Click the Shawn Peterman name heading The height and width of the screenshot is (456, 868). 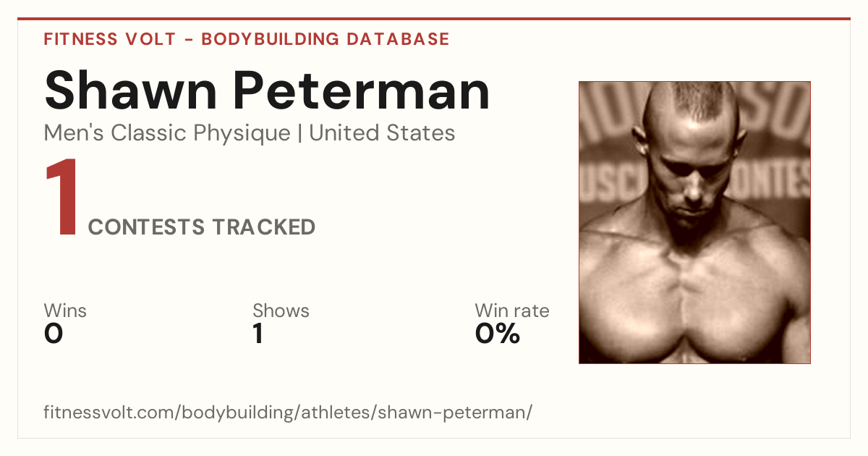(267, 90)
